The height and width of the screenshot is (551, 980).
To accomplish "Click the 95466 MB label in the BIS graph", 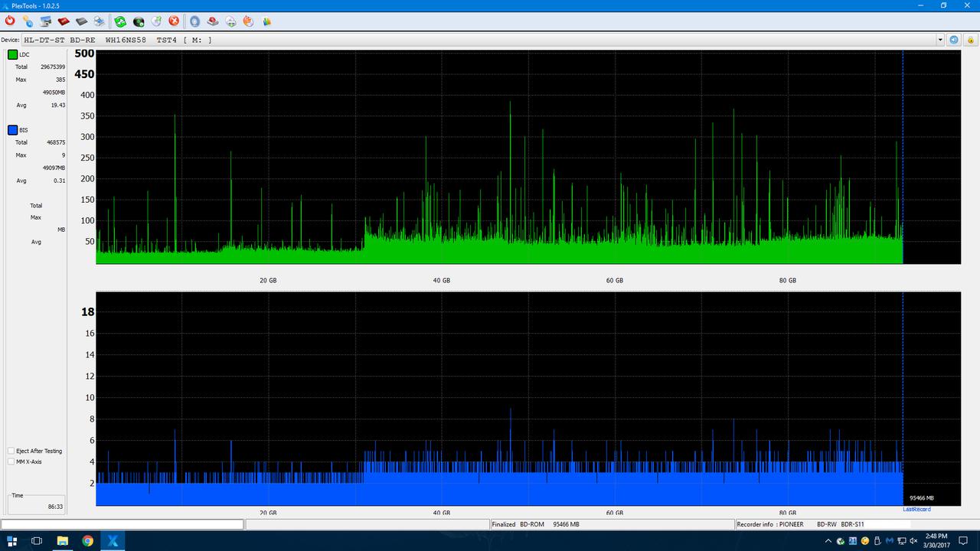I will click(x=921, y=498).
